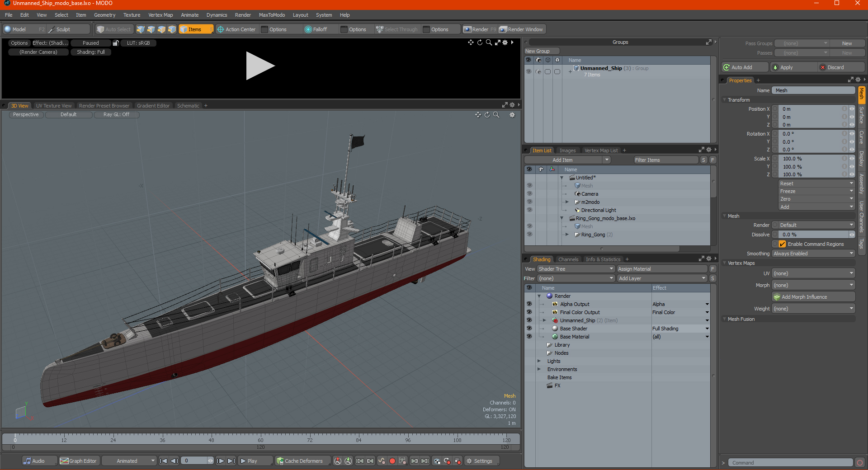Viewport: 868px width, 470px height.
Task: Expand the Lights entry in Shader Tree
Action: (x=539, y=361)
